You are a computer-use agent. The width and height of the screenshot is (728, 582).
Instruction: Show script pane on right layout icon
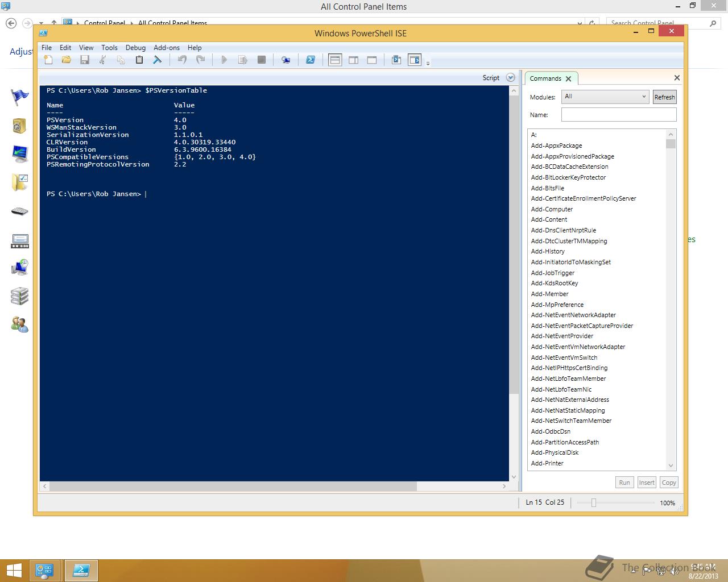coord(353,60)
